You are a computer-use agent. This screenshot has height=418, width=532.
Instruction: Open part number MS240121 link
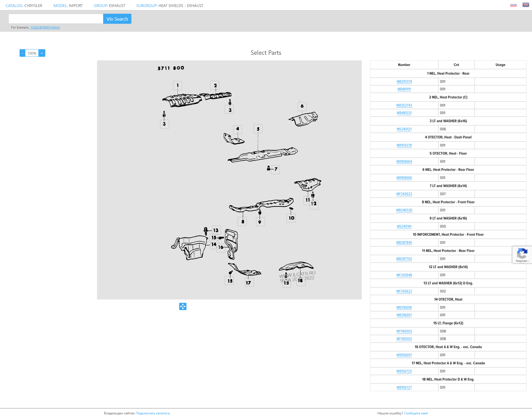[404, 129]
